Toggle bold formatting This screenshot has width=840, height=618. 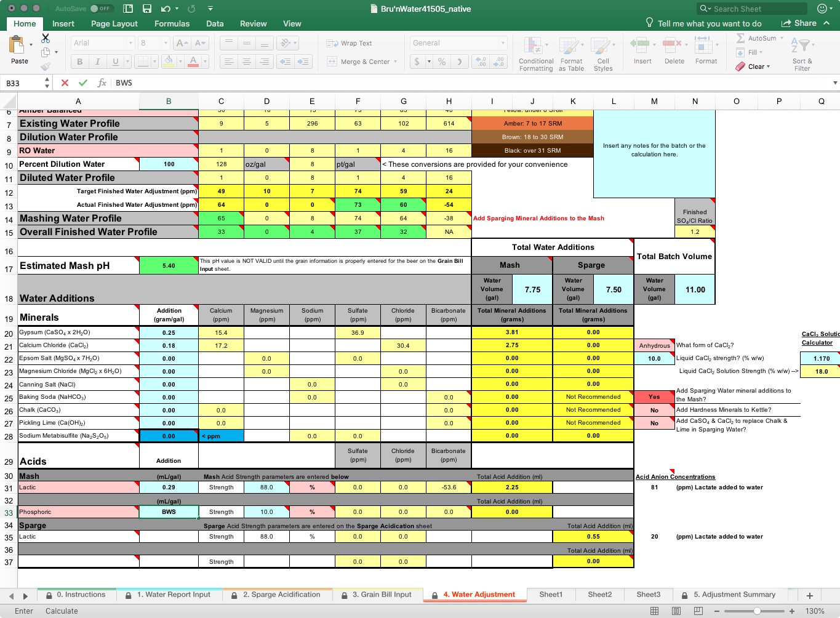pos(79,62)
